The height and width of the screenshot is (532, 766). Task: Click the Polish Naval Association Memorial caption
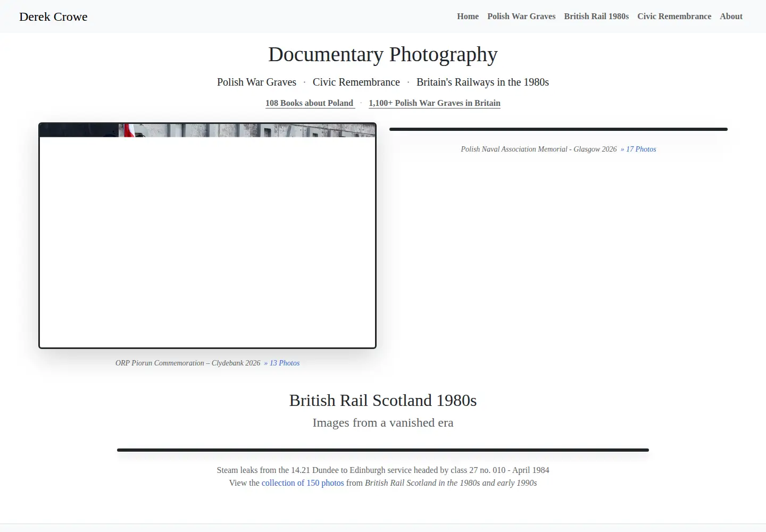click(x=539, y=149)
